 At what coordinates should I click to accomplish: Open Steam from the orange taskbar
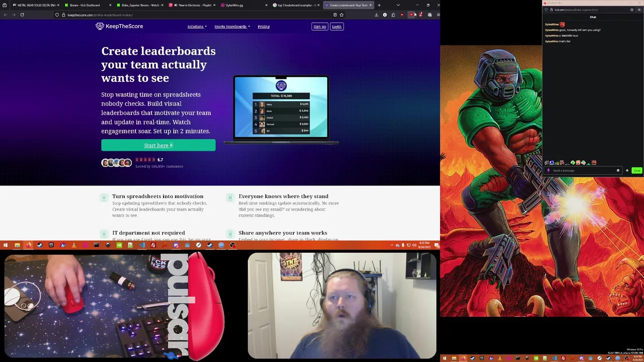click(x=40, y=245)
